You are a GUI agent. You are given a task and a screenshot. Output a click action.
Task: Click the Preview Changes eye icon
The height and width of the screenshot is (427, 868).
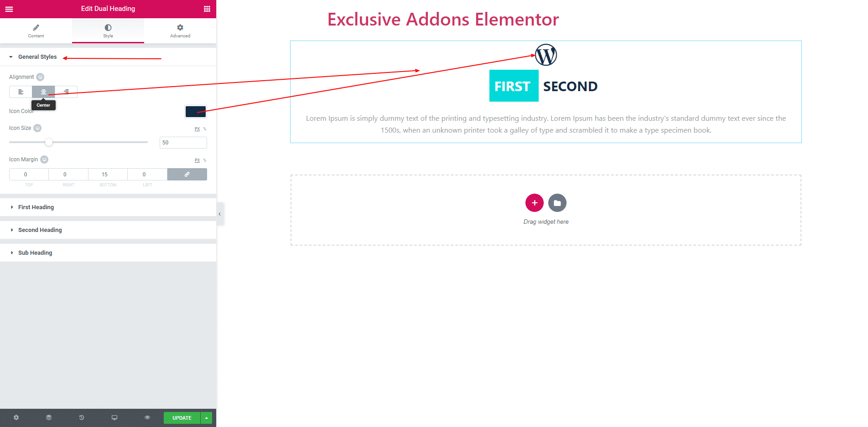click(147, 417)
